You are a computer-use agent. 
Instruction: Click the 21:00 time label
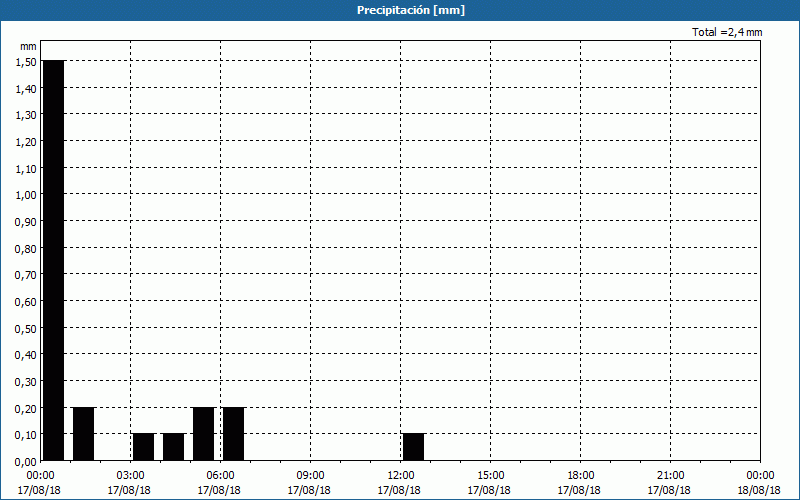tap(670, 476)
